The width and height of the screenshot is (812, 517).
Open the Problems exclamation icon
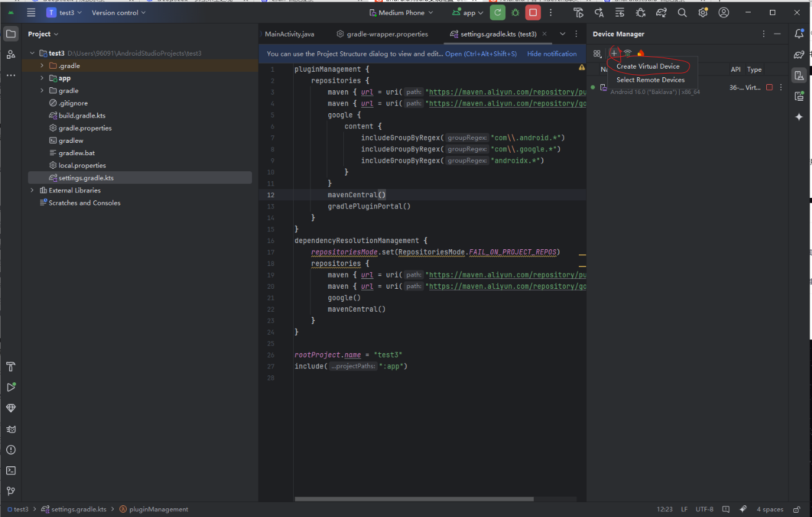click(x=11, y=450)
